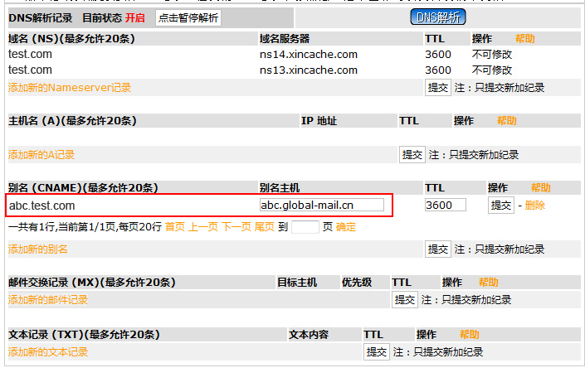Click 点击暂停解析 to pause resolution
585x392 pixels.
coord(188,18)
